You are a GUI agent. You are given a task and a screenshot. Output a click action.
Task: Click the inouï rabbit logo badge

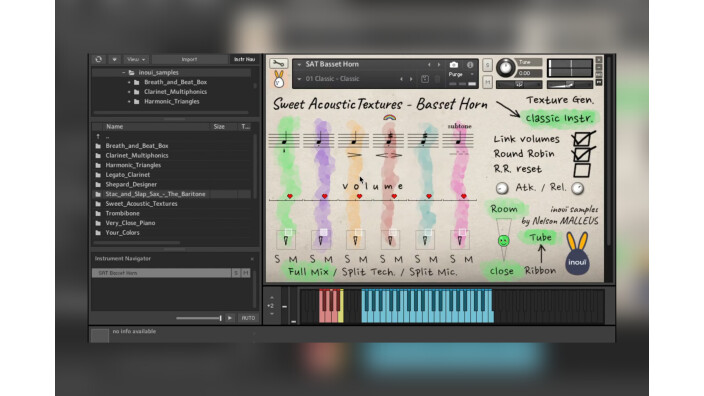[x=577, y=254]
